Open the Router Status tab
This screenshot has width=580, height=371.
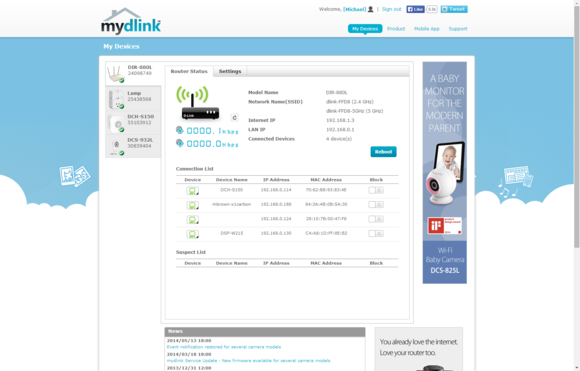(189, 71)
